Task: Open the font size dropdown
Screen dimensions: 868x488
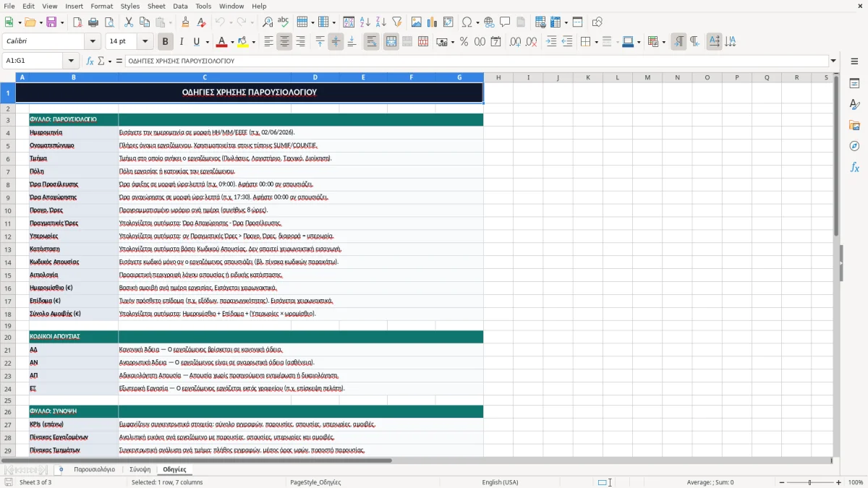Action: point(145,42)
